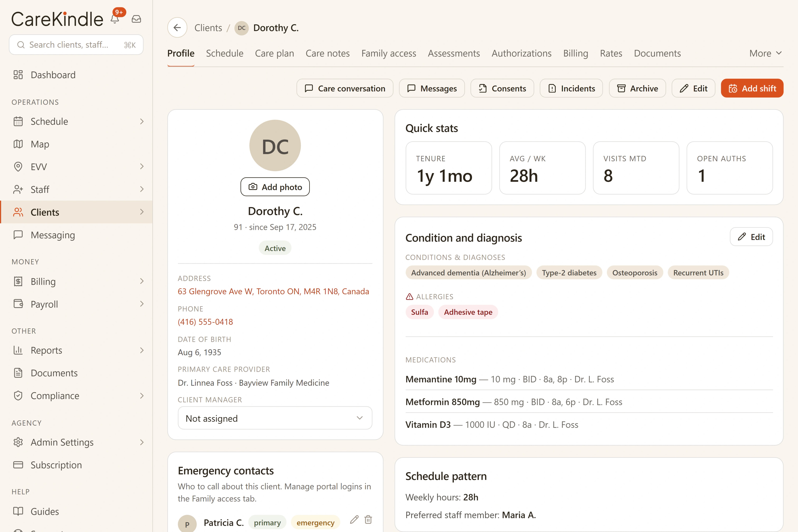Open Admin Settings in sidebar
The width and height of the screenshot is (798, 532).
[x=76, y=442]
